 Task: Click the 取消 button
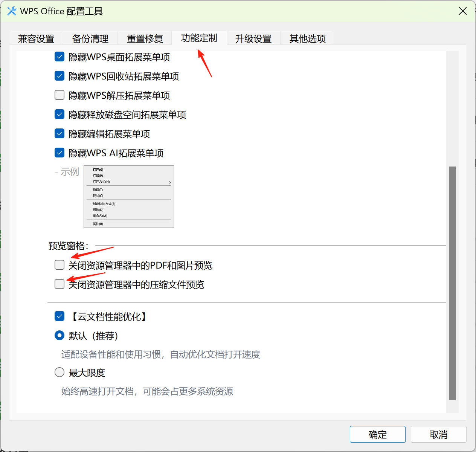tap(439, 434)
